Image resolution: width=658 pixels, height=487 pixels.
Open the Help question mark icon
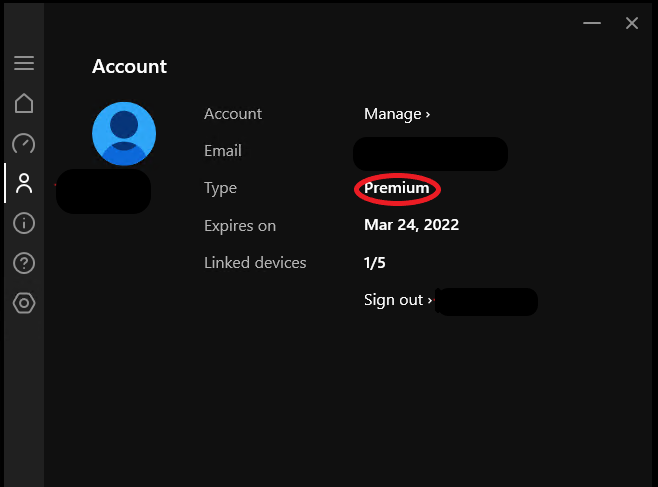point(24,263)
